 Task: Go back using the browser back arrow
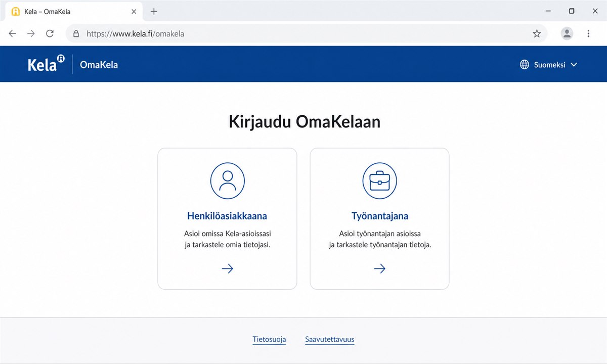(x=12, y=33)
